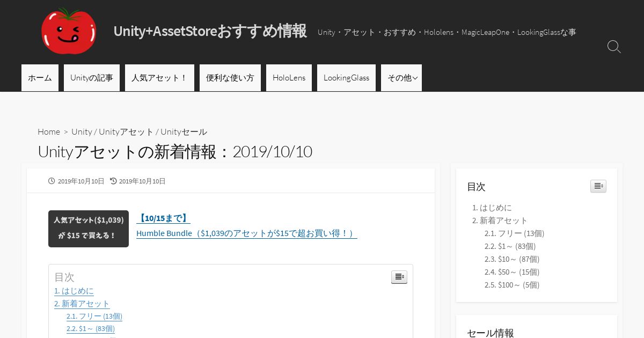
Task: Select フリー (13個) in sidebar contents
Action: pyautogui.click(x=515, y=233)
